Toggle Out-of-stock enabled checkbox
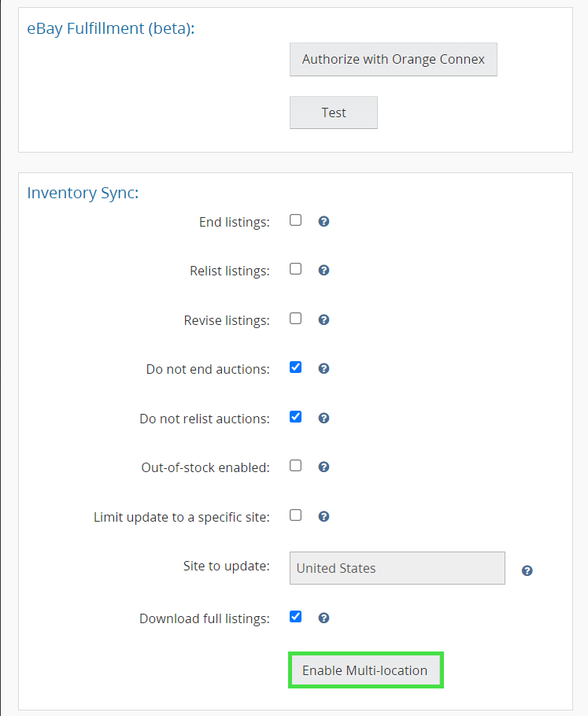 point(296,465)
